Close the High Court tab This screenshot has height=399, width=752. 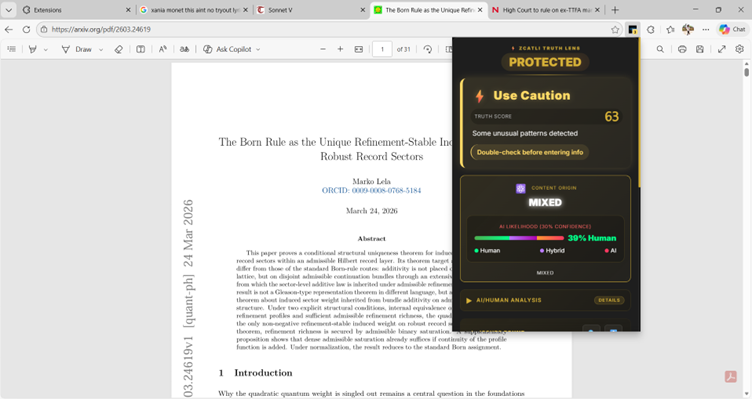[598, 10]
